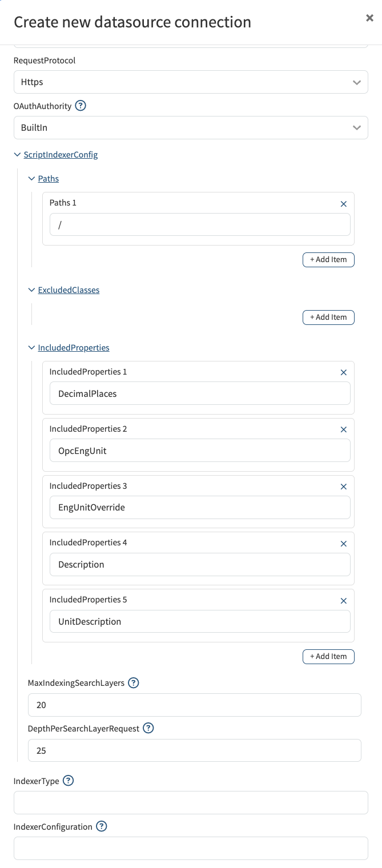Screen dimensions: 382x868
Task: Remove the Paths 1 item
Action: coord(344,204)
